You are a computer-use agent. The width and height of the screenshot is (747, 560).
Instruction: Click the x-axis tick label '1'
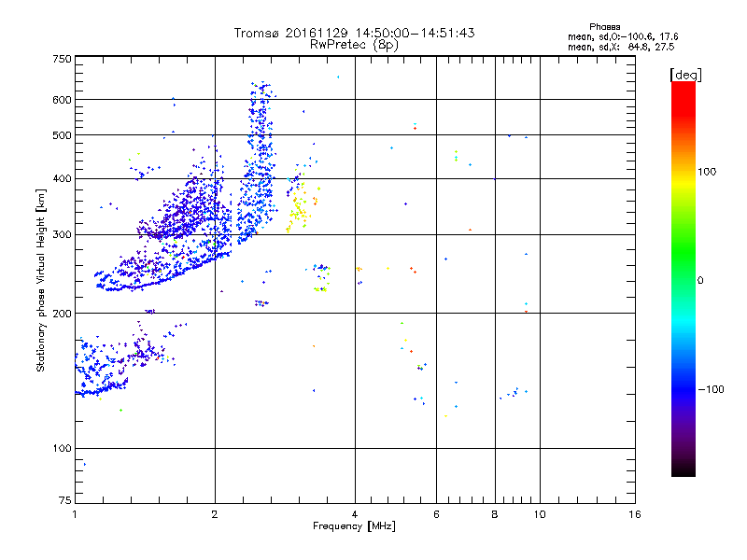click(75, 514)
